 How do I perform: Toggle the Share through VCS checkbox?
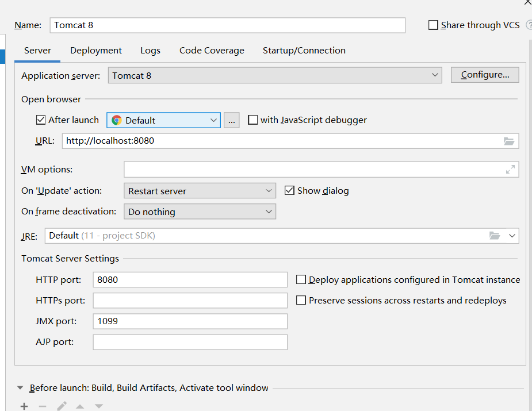point(433,25)
